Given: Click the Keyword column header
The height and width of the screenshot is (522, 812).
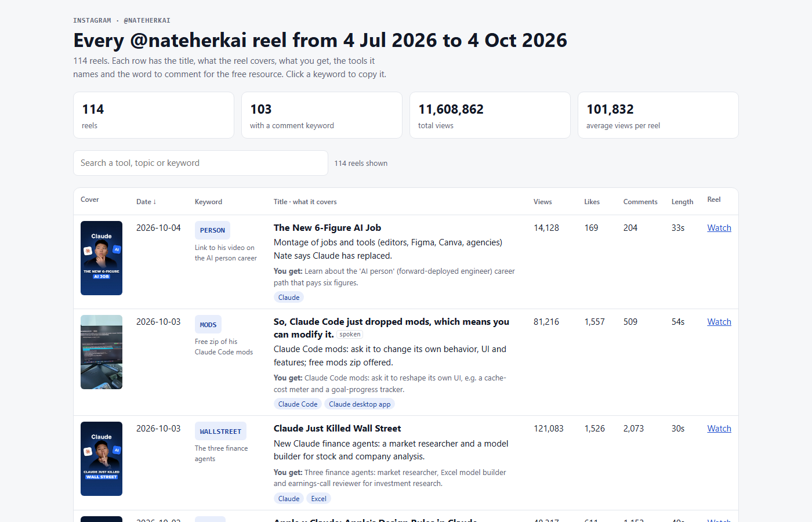Looking at the screenshot, I should [208, 202].
